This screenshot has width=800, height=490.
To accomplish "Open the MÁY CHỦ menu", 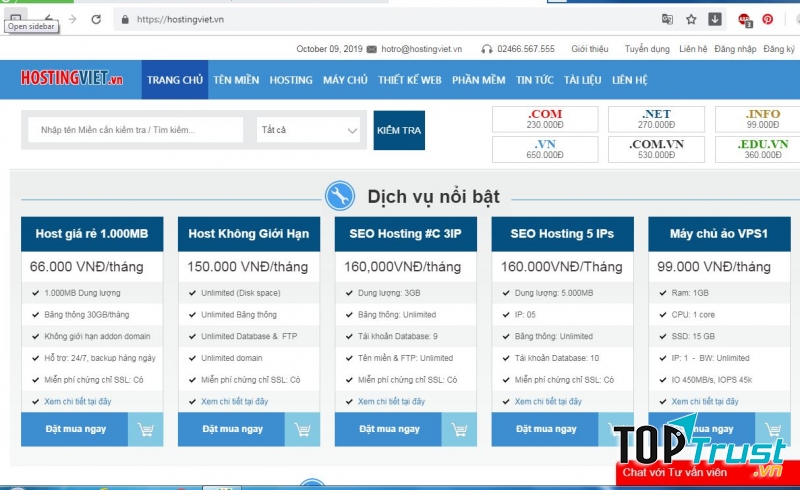I will click(x=345, y=80).
